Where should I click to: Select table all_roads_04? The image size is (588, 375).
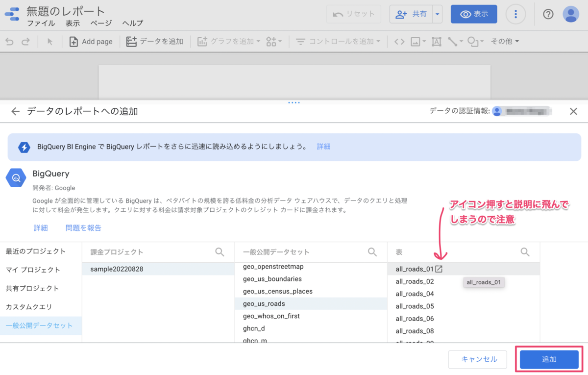point(464,294)
